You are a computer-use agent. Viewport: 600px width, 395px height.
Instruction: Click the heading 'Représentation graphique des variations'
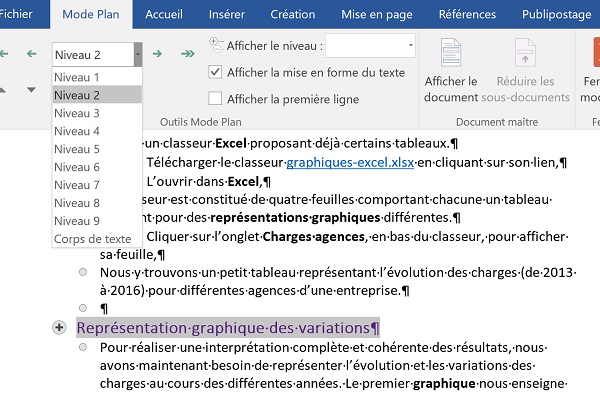228,328
